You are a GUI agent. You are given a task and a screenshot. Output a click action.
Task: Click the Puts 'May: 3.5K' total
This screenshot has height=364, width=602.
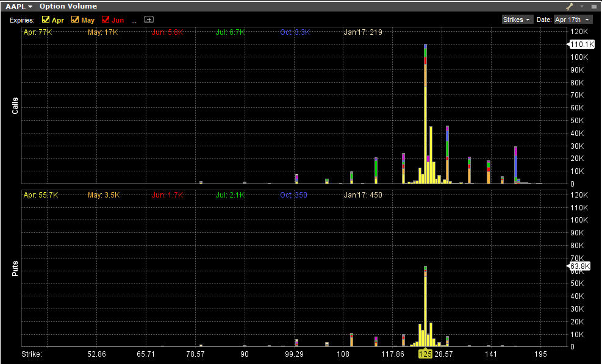tap(104, 195)
